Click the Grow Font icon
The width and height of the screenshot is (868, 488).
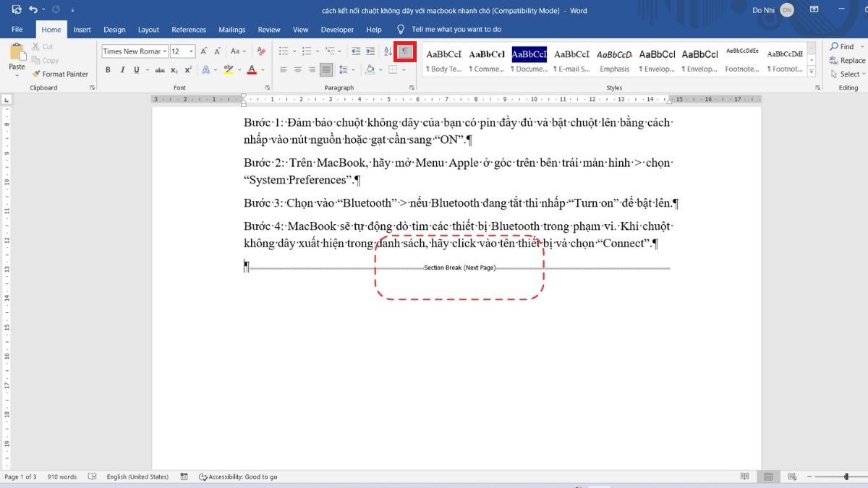204,51
